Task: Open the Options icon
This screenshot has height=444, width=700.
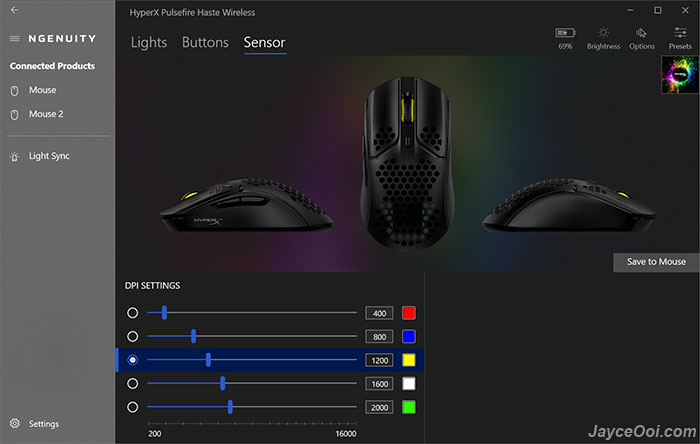Action: [641, 33]
